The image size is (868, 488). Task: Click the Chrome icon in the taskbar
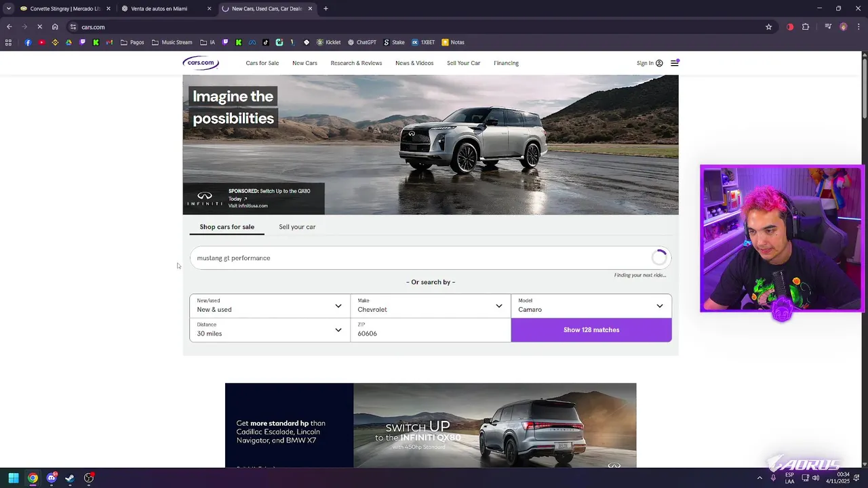(x=33, y=478)
